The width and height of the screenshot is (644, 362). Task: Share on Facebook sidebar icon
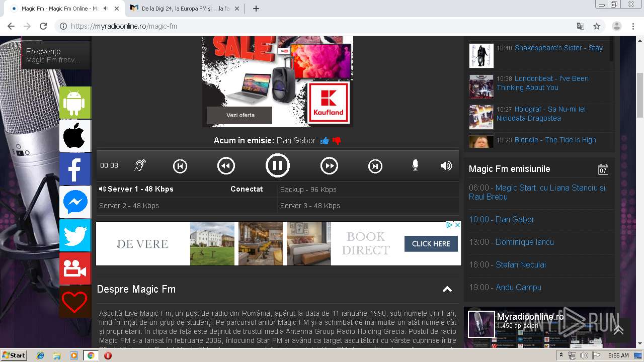(x=75, y=169)
